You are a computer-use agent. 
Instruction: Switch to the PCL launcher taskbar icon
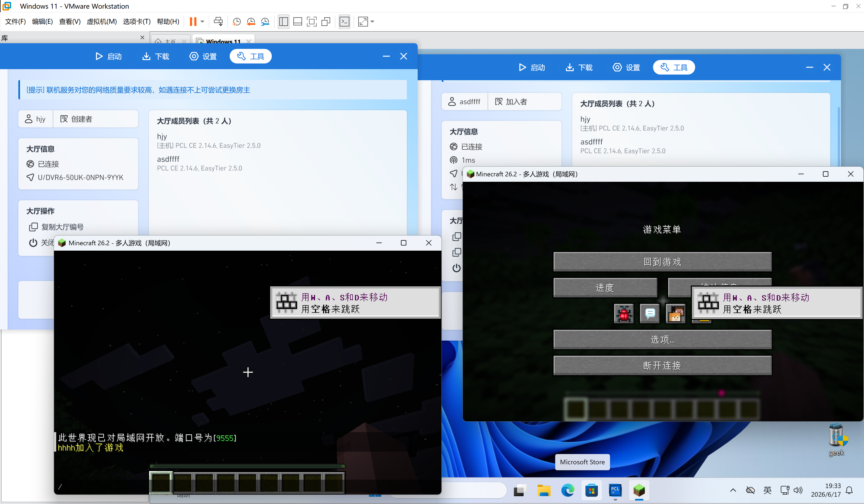[615, 490]
